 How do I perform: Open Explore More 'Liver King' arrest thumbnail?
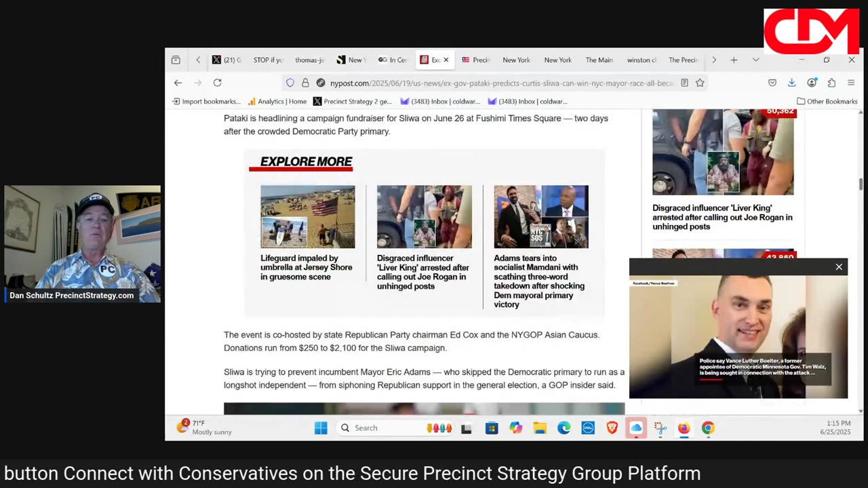point(425,217)
